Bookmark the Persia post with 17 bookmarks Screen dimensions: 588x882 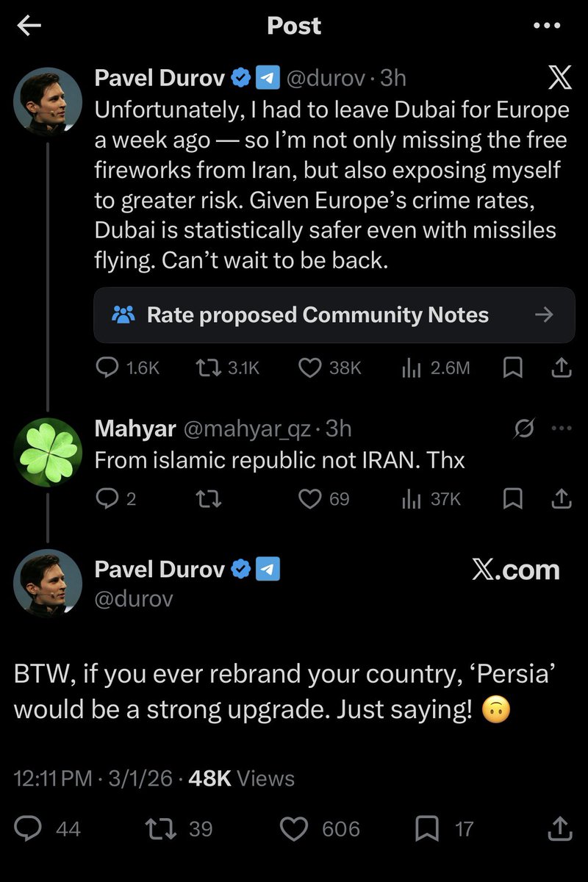click(445, 829)
